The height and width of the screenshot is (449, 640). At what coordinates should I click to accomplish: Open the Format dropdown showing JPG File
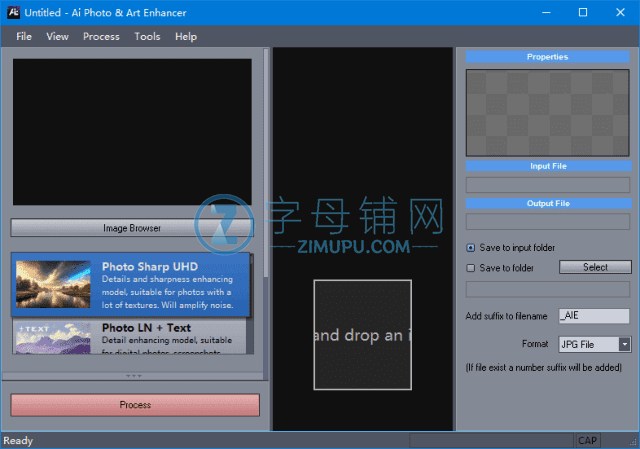click(x=595, y=344)
